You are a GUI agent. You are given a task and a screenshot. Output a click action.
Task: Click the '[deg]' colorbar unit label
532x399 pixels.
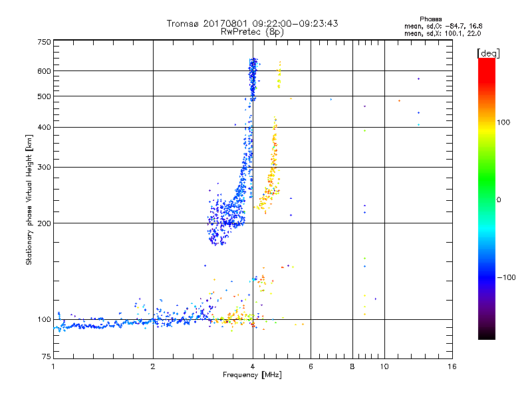(488, 53)
